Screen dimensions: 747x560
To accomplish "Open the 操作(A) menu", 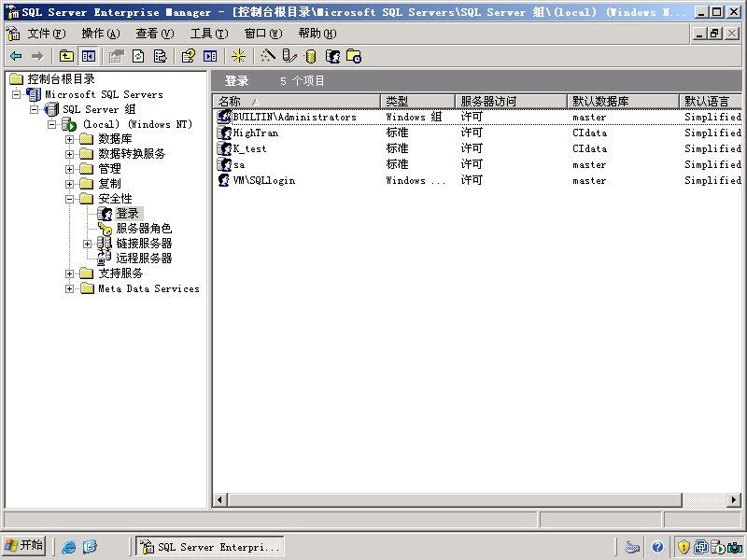I will pos(101,34).
